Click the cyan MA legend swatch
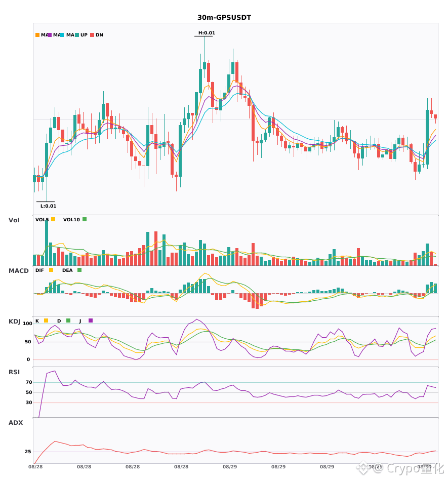This screenshot has height=481, width=448. (x=62, y=35)
